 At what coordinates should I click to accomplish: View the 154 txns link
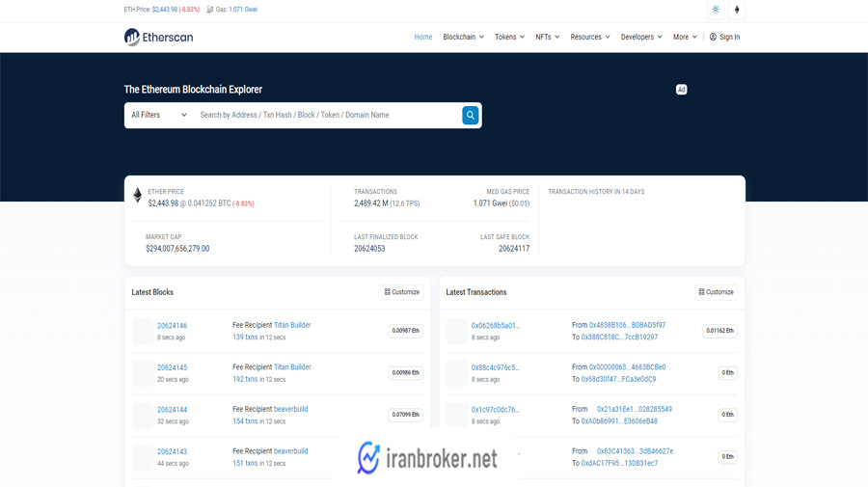[x=245, y=421]
